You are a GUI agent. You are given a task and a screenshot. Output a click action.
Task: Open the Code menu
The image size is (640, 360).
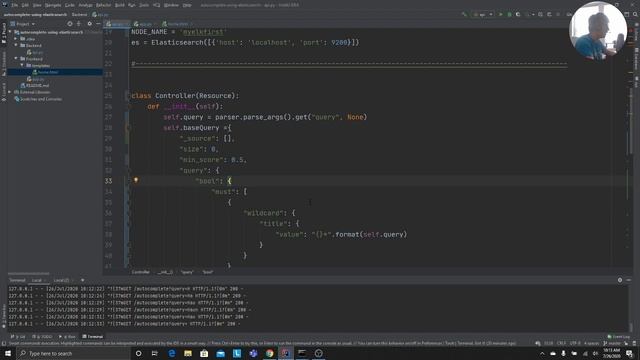70,5
